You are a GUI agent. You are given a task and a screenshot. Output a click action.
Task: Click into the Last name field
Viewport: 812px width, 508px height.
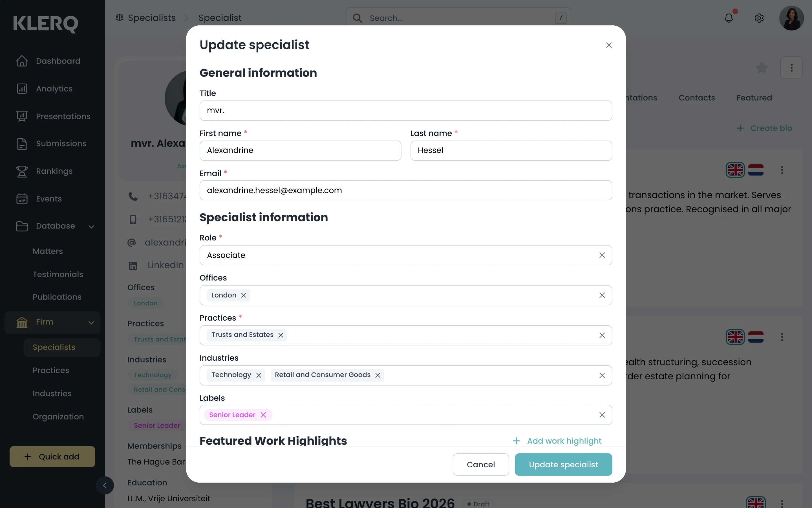(x=511, y=150)
